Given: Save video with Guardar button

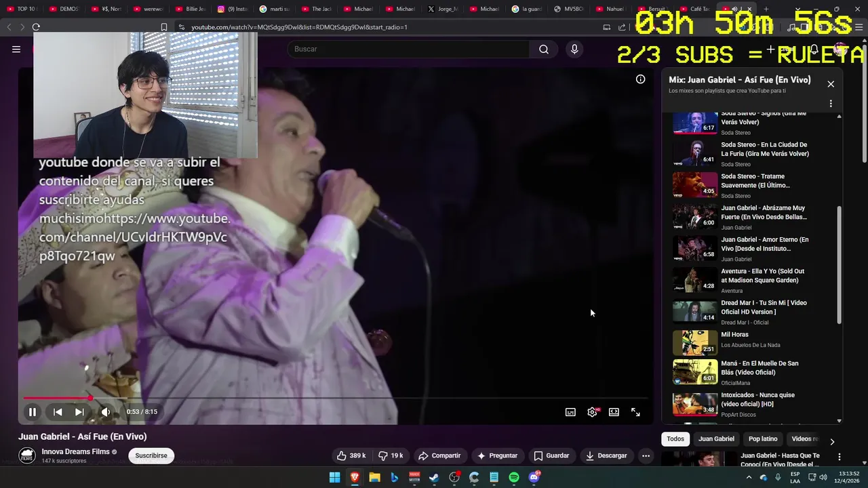Looking at the screenshot, I should [x=551, y=455].
